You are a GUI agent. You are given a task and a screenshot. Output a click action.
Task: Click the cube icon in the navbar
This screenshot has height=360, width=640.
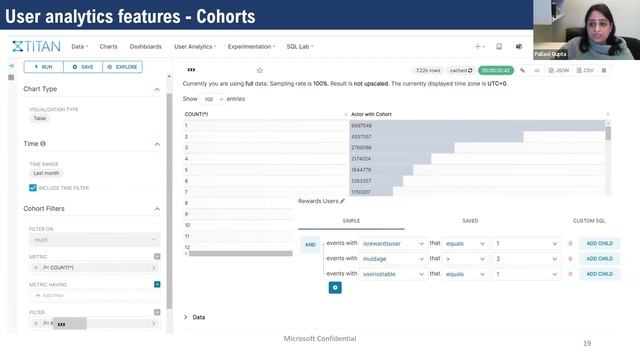coord(519,47)
